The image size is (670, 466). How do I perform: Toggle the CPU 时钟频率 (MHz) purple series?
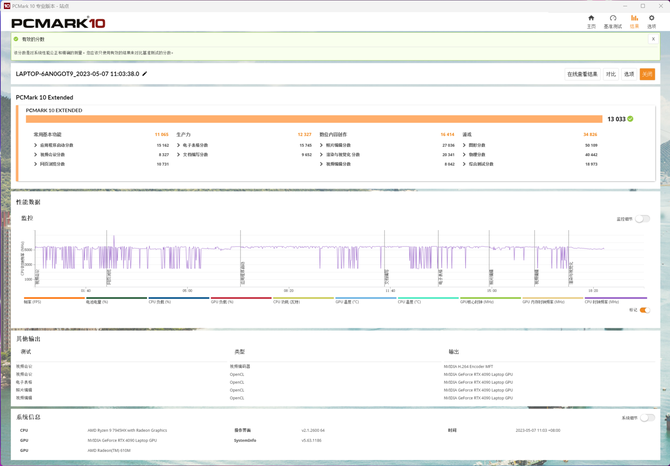pyautogui.click(x=615, y=300)
